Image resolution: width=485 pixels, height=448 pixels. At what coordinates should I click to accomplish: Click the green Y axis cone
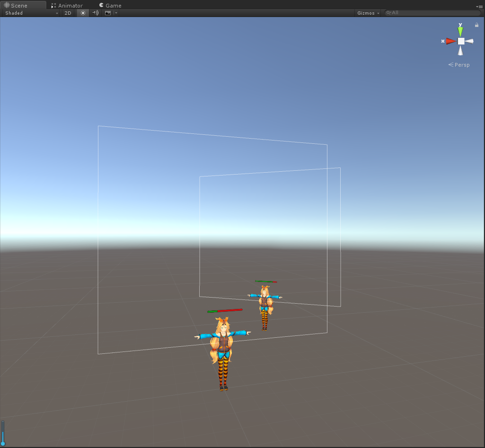tap(460, 32)
